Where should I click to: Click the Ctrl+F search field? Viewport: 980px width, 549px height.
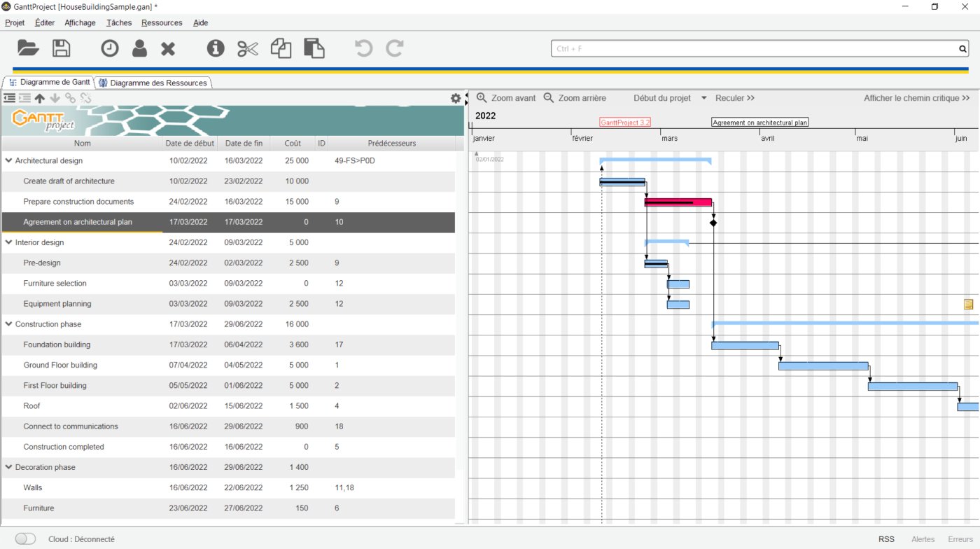click(x=756, y=48)
